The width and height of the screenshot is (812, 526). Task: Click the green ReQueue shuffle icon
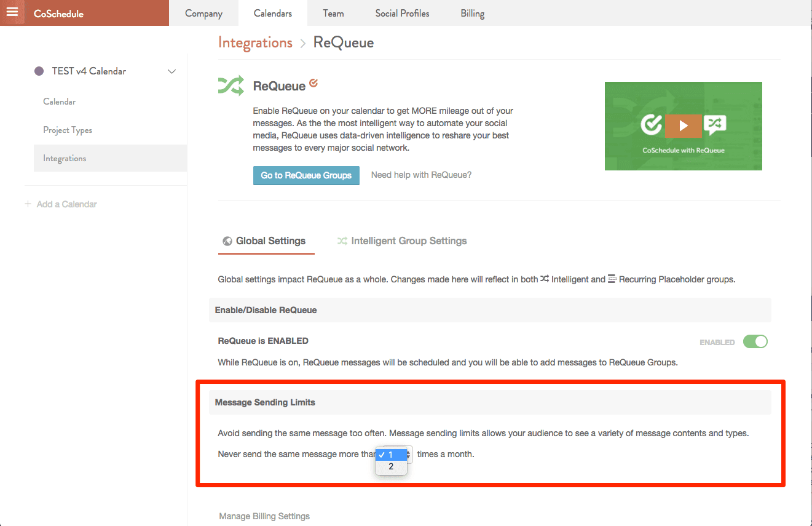231,86
